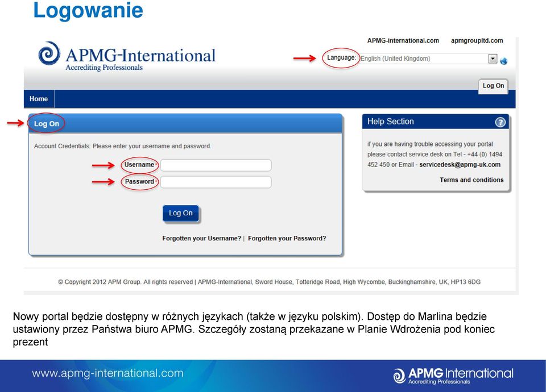Click the Polish paragraph starting 'Nowy portal'
The width and height of the screenshot is (546, 392).
pos(254,329)
